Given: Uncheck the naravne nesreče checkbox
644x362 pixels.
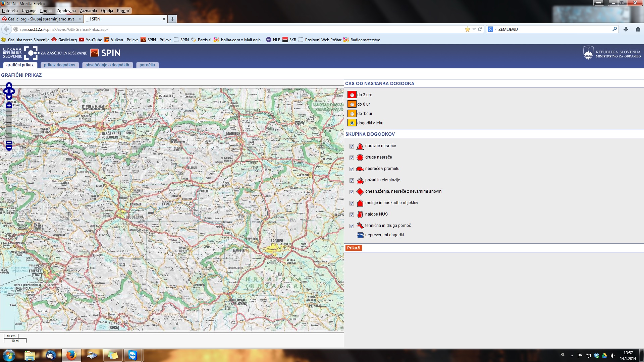Looking at the screenshot, I should coord(352,146).
